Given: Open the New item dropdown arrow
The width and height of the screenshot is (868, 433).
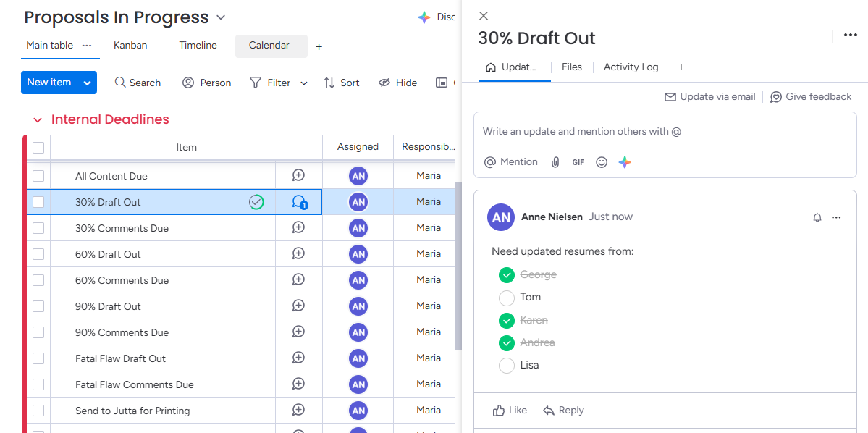Looking at the screenshot, I should click(87, 83).
